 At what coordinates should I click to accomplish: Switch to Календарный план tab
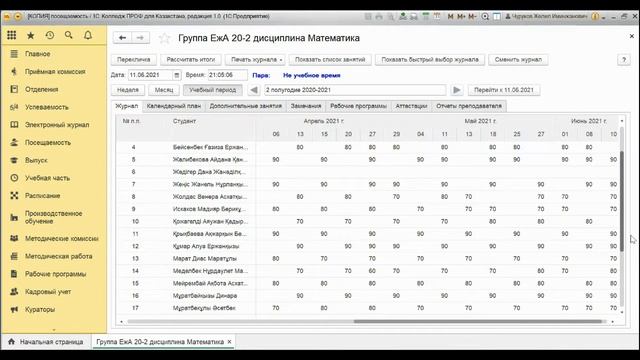pos(173,106)
